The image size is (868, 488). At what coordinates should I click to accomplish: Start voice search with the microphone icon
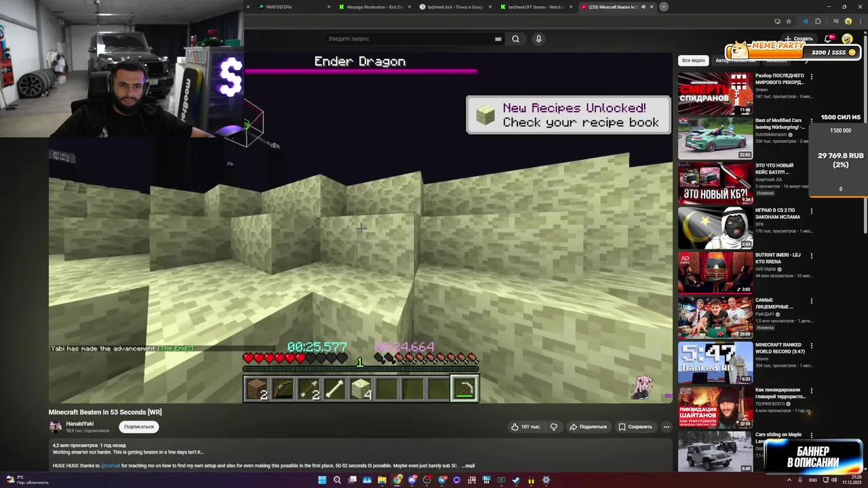[538, 39]
